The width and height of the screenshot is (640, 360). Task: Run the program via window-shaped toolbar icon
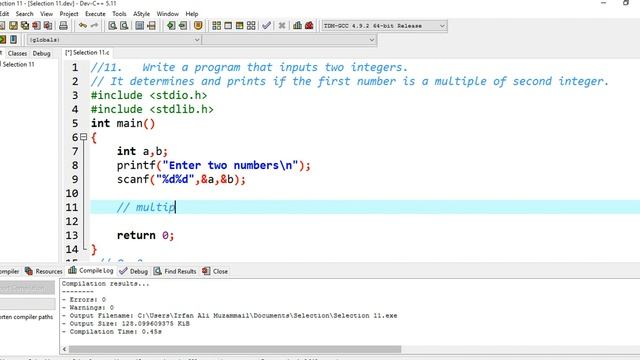point(228,26)
